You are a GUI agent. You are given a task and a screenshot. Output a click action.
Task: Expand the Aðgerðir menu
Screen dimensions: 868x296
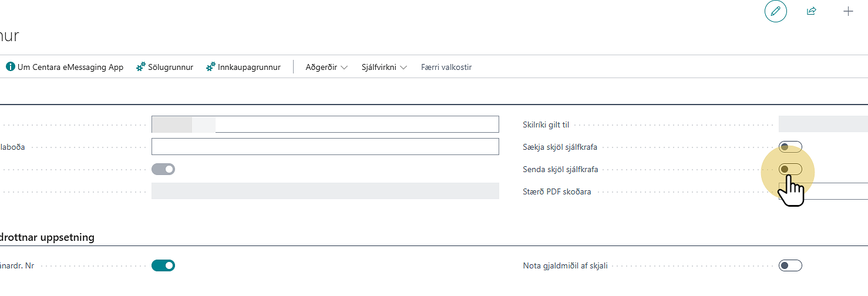tap(327, 67)
